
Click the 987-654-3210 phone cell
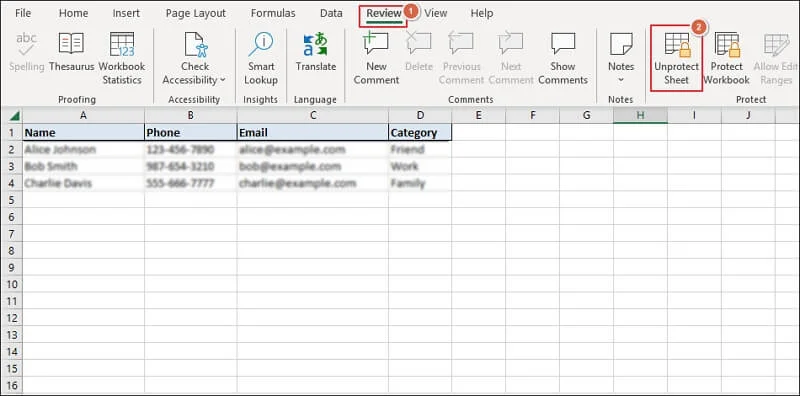pos(191,166)
